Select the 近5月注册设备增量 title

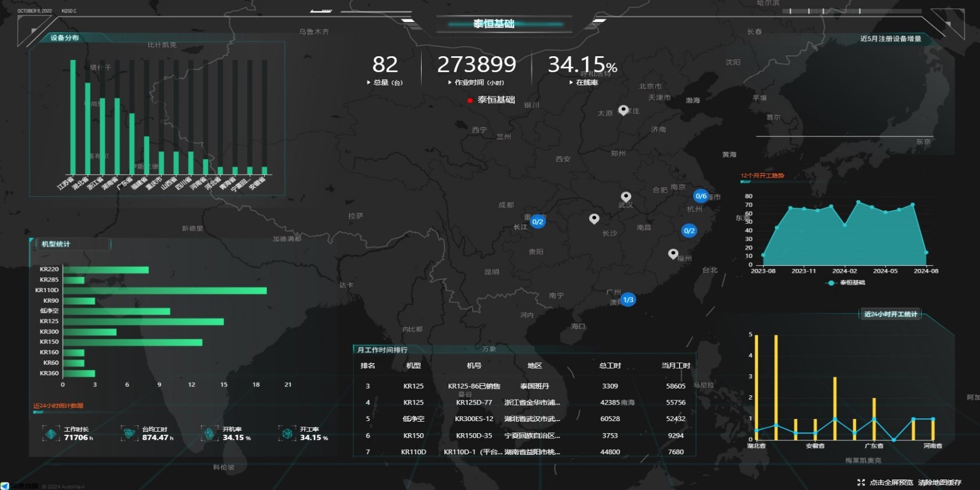(x=891, y=39)
